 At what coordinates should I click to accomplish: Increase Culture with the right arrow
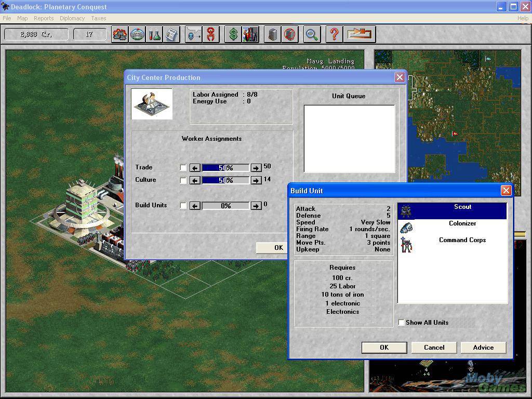point(256,180)
